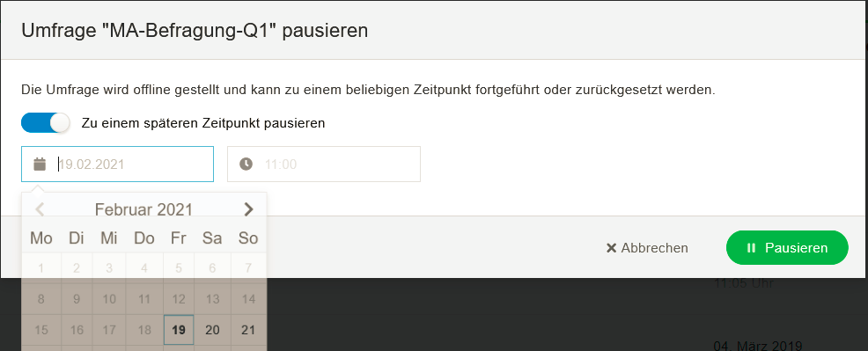Screen dimensions: 868x351
Task: Toggle off pausing at a later time
Action: [46, 122]
